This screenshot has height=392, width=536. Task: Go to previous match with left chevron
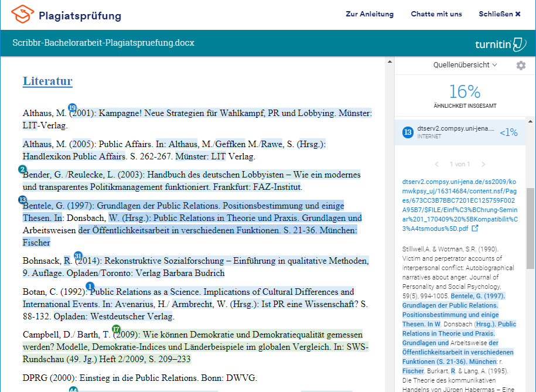coord(437,165)
